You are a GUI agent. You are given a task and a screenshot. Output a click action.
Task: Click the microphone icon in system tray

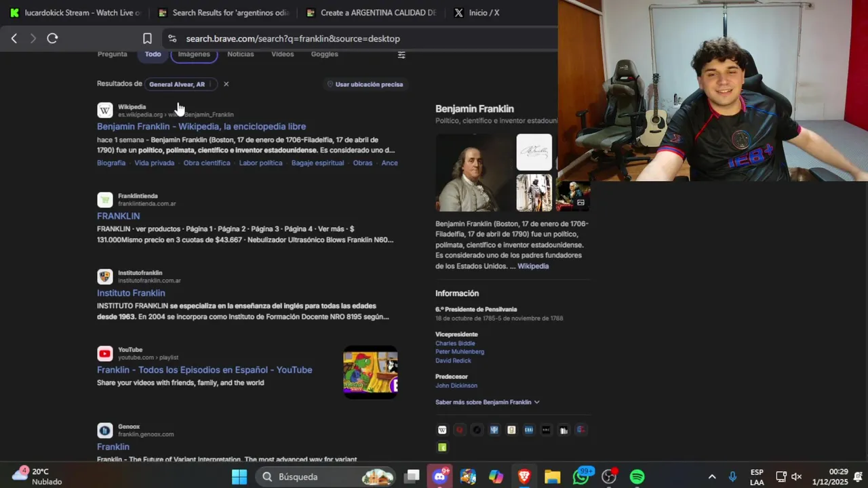pyautogui.click(x=732, y=476)
